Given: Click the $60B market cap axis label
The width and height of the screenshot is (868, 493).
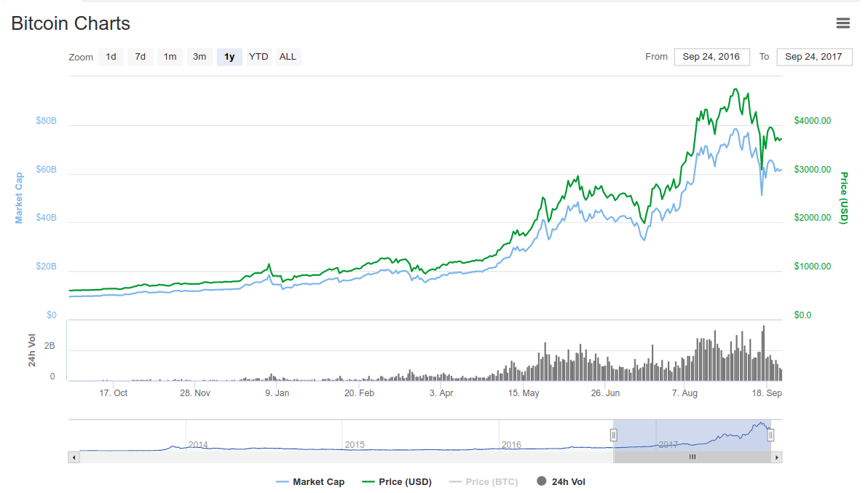Looking at the screenshot, I should click(x=46, y=170).
